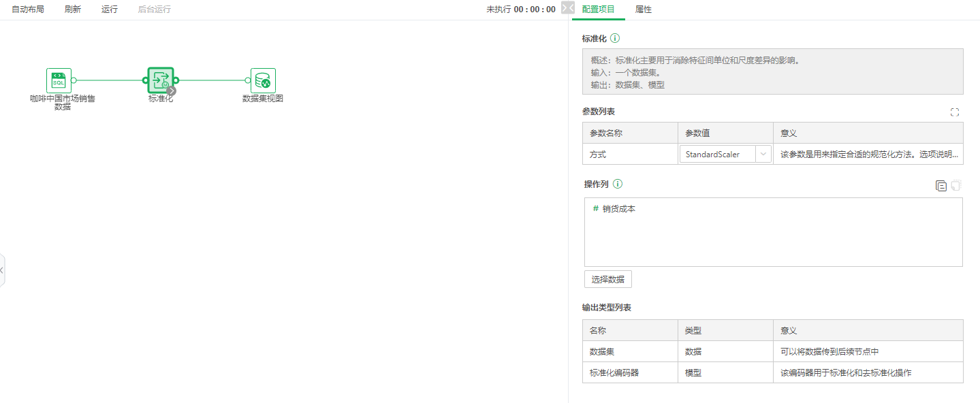The width and height of the screenshot is (980, 403).
Task: Switch to the 属性 tab
Action: tap(644, 10)
